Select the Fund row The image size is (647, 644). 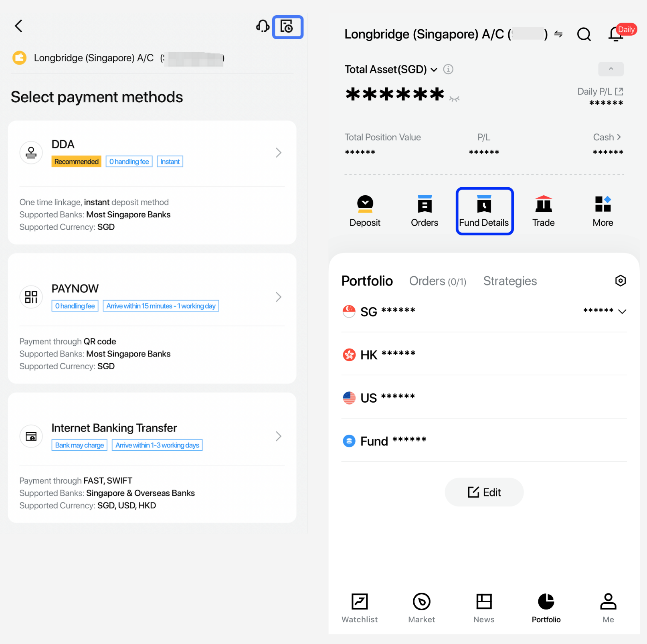(484, 441)
